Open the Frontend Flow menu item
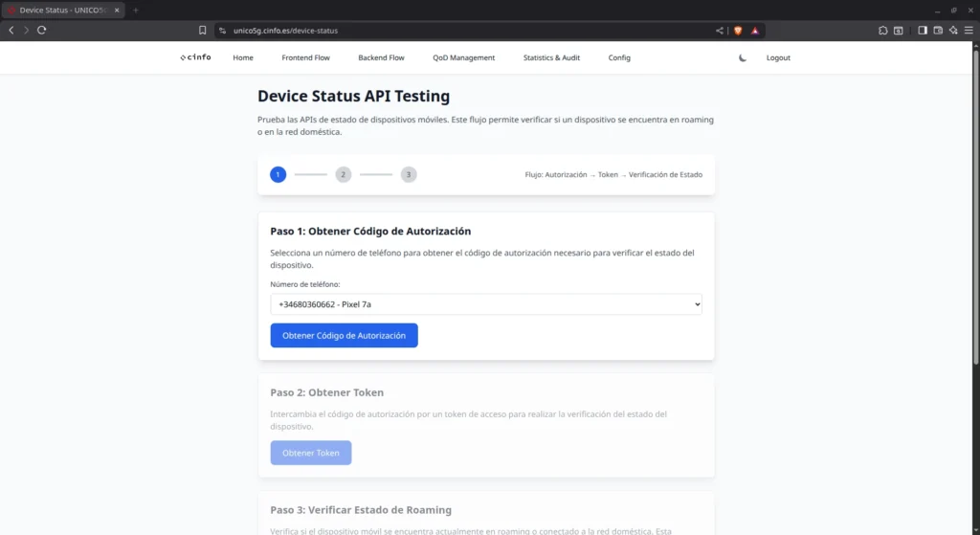The width and height of the screenshot is (980, 535). click(305, 57)
